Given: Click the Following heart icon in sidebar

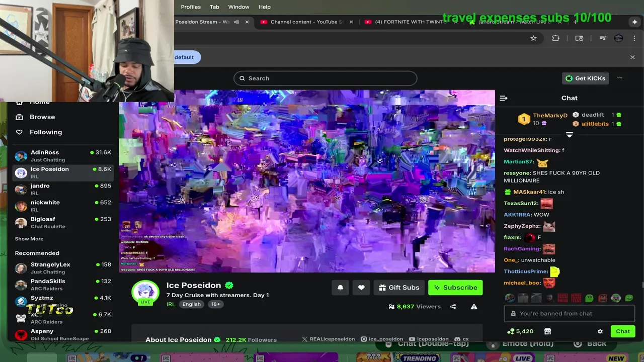Looking at the screenshot, I should 19,132.
